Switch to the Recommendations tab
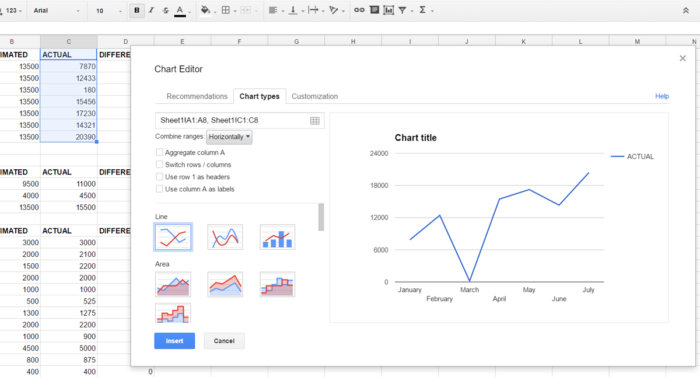The image size is (700, 377). 197,96
